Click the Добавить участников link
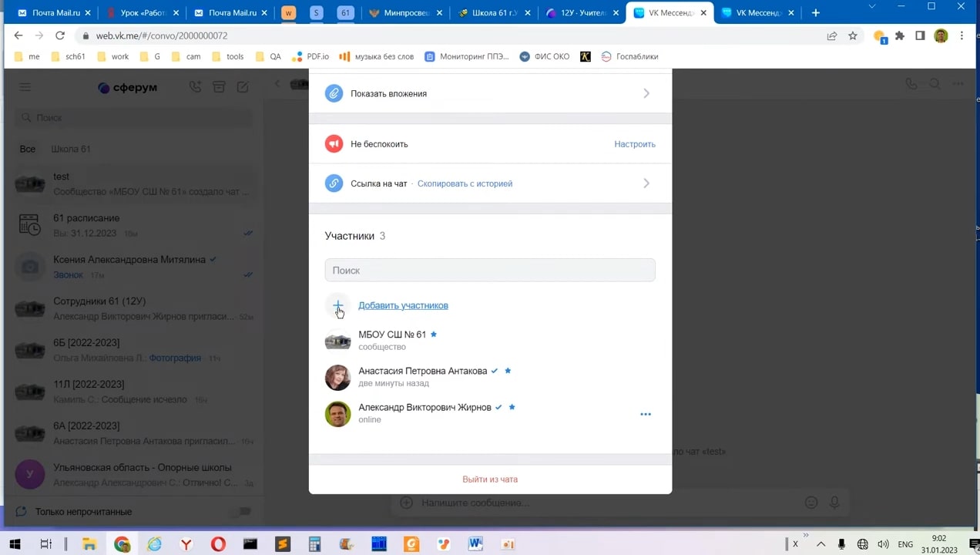980x555 pixels. click(403, 305)
